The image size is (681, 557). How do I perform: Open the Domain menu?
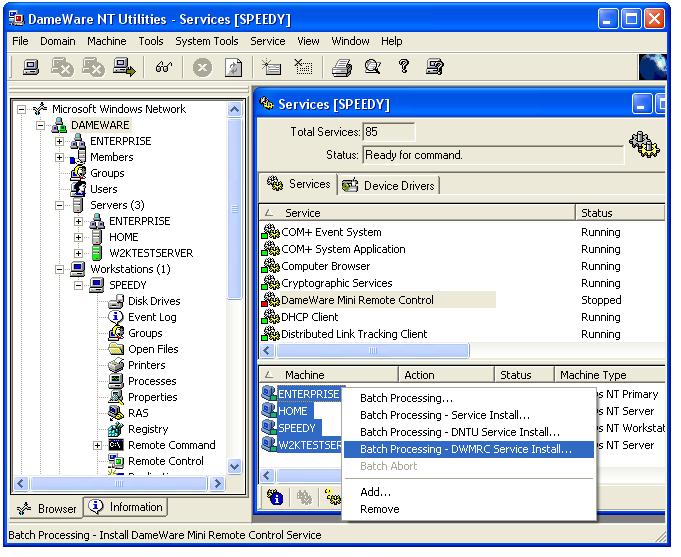click(x=57, y=41)
